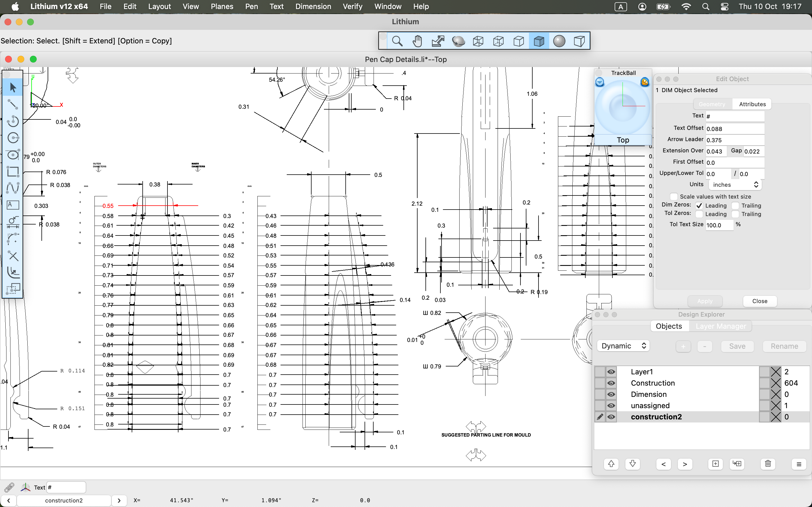The width and height of the screenshot is (812, 507).
Task: Select the Line drawing tool
Action: point(13,104)
